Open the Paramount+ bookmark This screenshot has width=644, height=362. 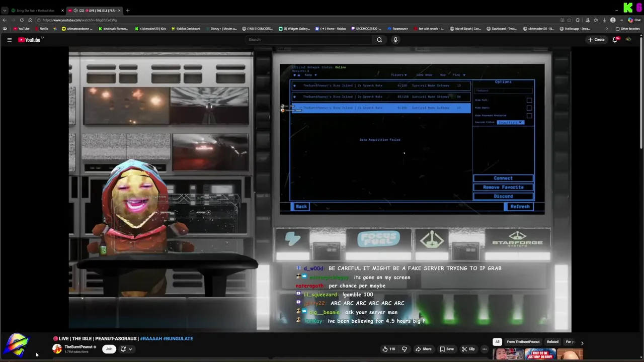tap(398, 29)
